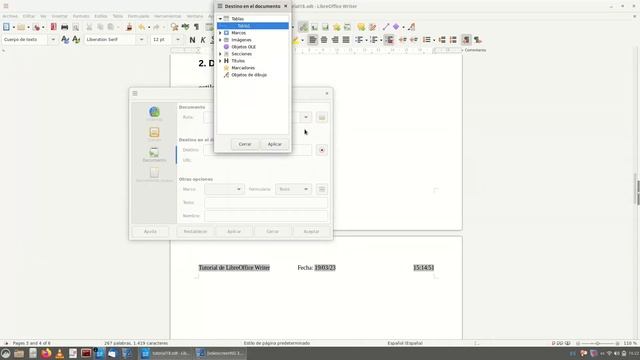Activate Clone Formatting paintbrush

129,27
